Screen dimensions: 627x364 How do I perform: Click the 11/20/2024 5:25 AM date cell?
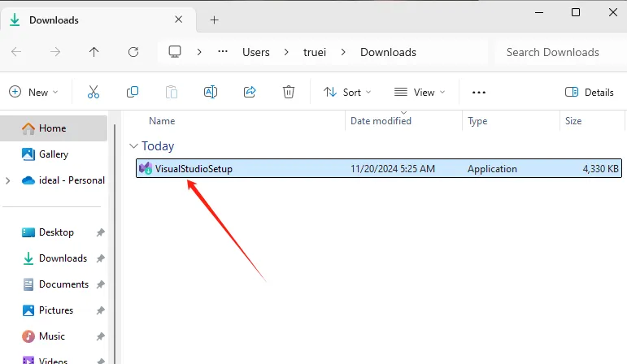pyautogui.click(x=393, y=169)
